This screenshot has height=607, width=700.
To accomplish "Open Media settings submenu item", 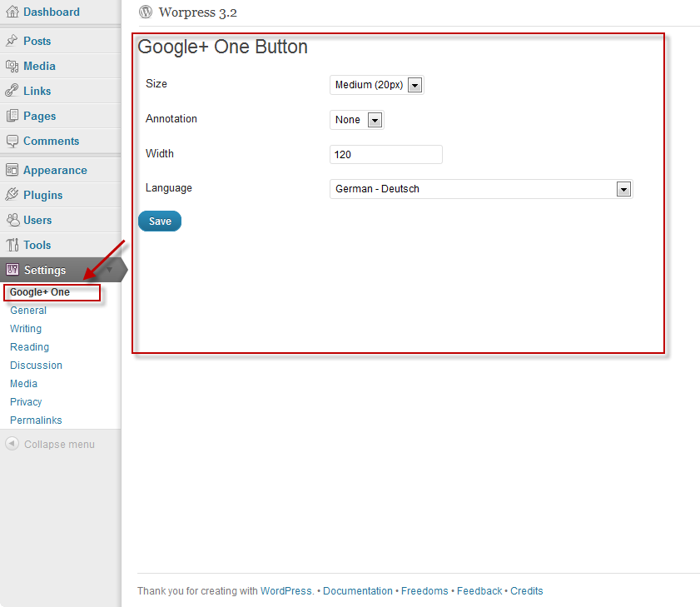I will pos(23,384).
